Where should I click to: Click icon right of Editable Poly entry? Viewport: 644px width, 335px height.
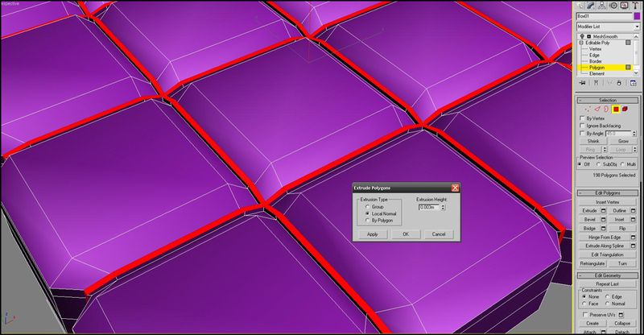coord(628,43)
